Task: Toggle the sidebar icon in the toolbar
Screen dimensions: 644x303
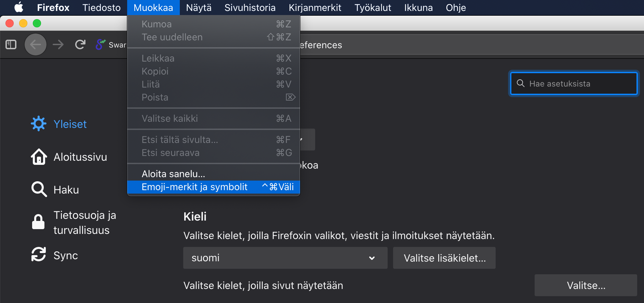Action: (x=11, y=44)
